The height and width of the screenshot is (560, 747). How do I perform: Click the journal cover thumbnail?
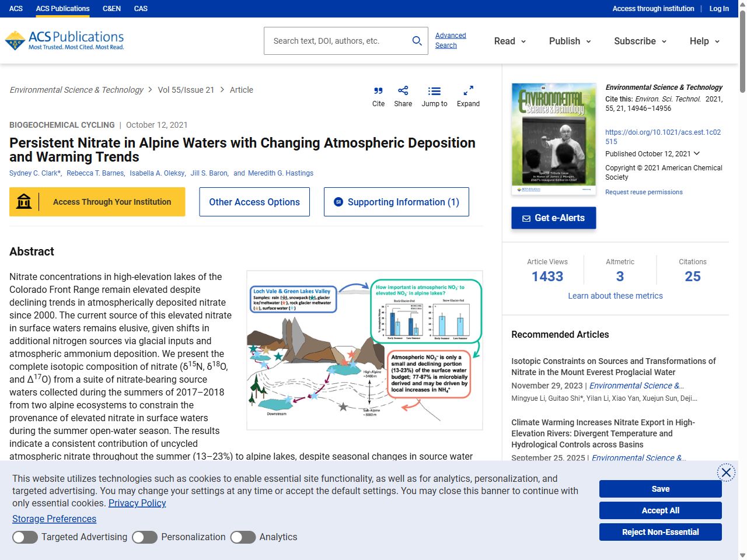[x=553, y=139]
